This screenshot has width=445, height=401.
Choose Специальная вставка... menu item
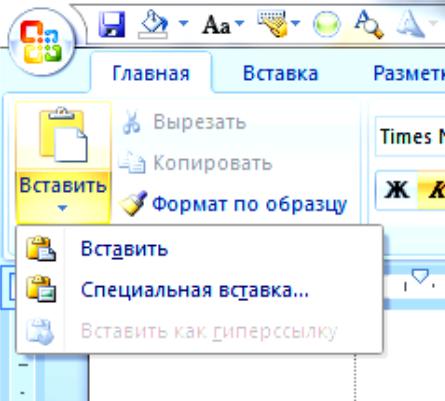[x=199, y=290]
